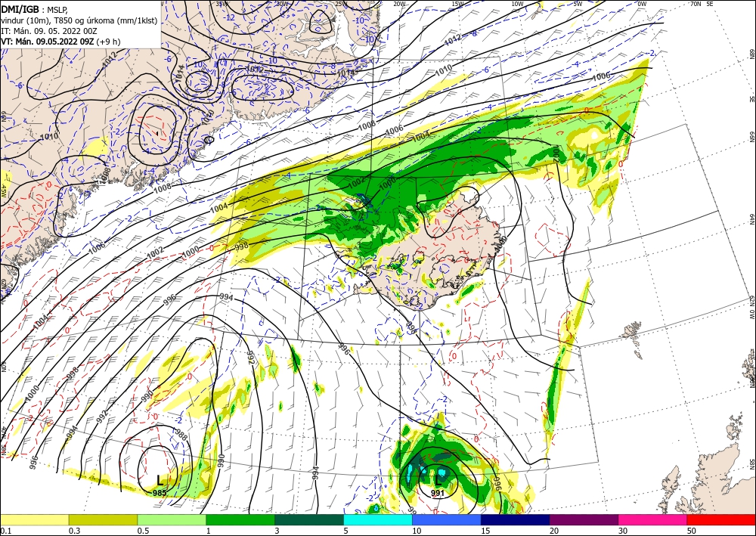Image resolution: width=756 pixels, height=536 pixels.
Task: Click the legend value "0.5"
Action: 142,531
